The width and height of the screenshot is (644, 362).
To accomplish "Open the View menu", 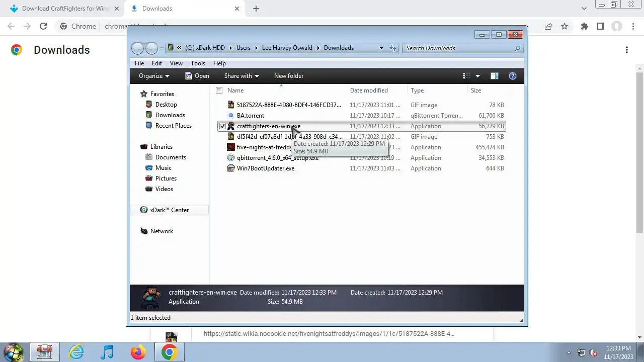I will 176,63.
